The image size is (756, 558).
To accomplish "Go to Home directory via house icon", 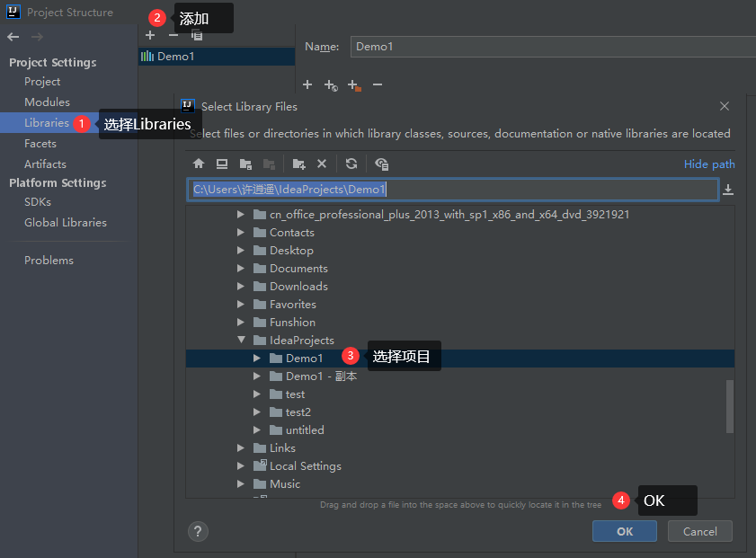I will click(198, 164).
